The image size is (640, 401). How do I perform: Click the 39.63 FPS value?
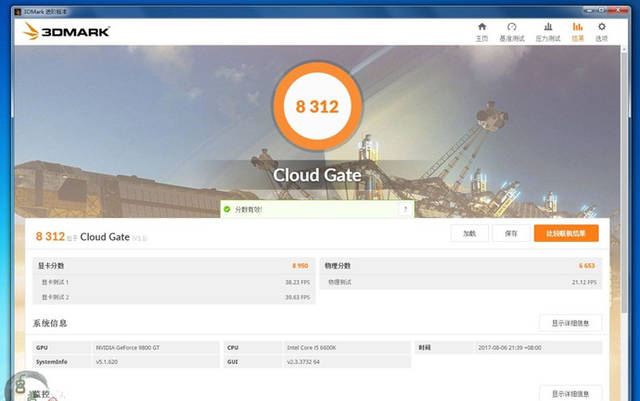tap(298, 297)
